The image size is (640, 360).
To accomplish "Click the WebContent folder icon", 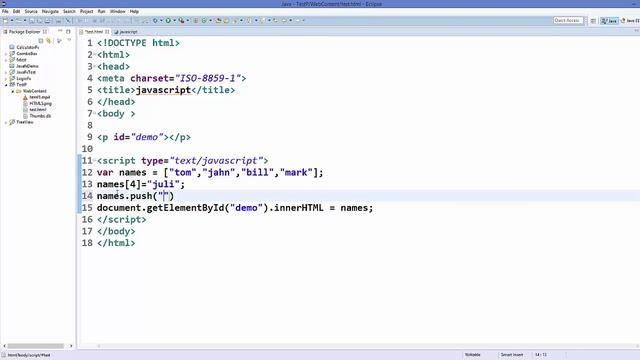I will point(19,91).
